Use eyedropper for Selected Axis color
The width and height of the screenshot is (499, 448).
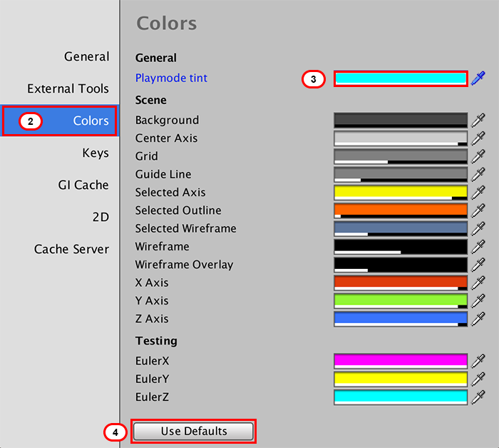click(x=478, y=193)
